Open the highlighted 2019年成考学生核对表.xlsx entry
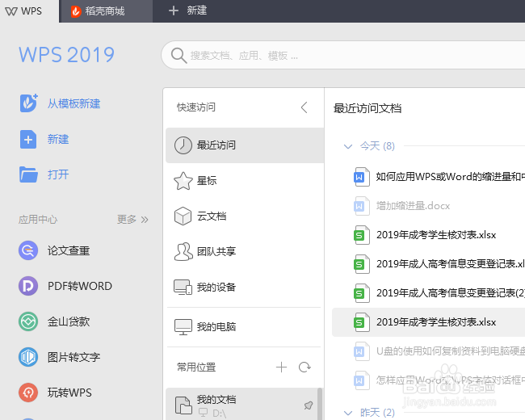This screenshot has height=420, width=525. [429, 322]
